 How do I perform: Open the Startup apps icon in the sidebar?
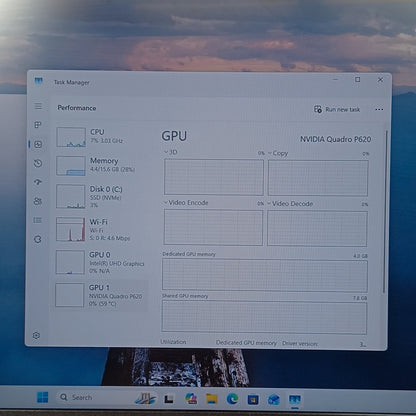point(38,182)
